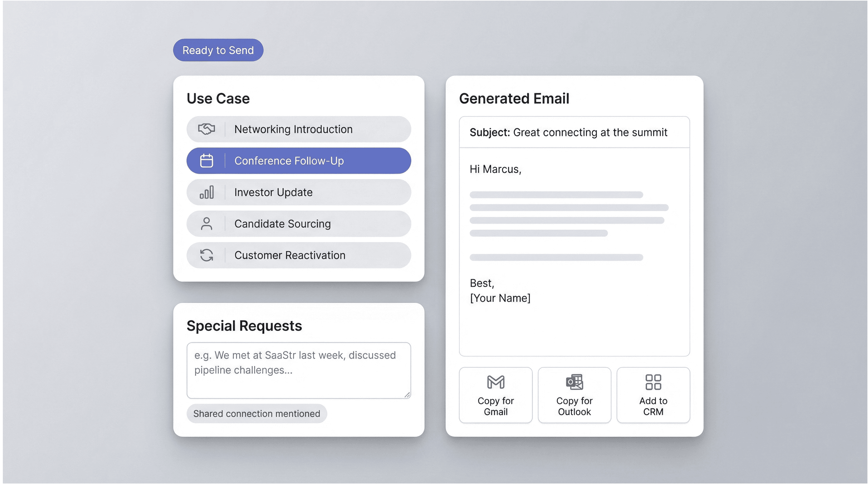Click the Outlook icon above Copy for Outlook
Viewport: 868px width, 486px height.
574,383
